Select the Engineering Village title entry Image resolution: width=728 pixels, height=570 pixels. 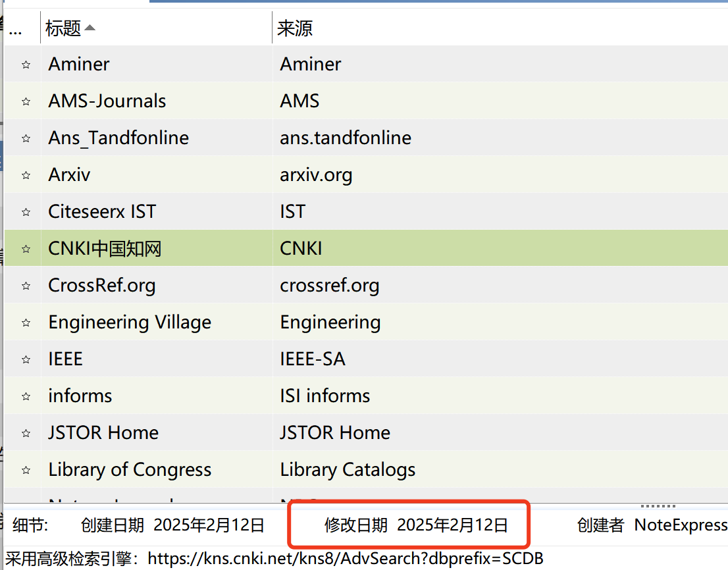pos(130,322)
